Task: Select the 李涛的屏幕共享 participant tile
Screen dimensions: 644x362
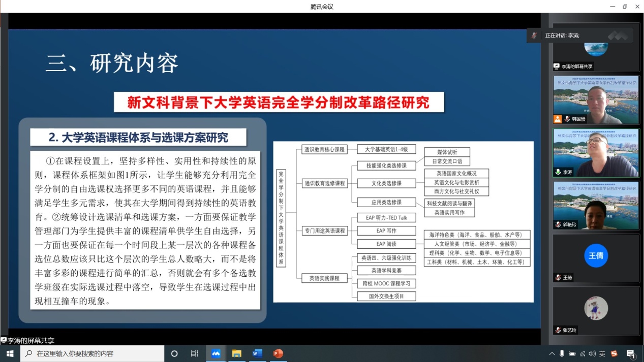Action: pyautogui.click(x=596, y=47)
